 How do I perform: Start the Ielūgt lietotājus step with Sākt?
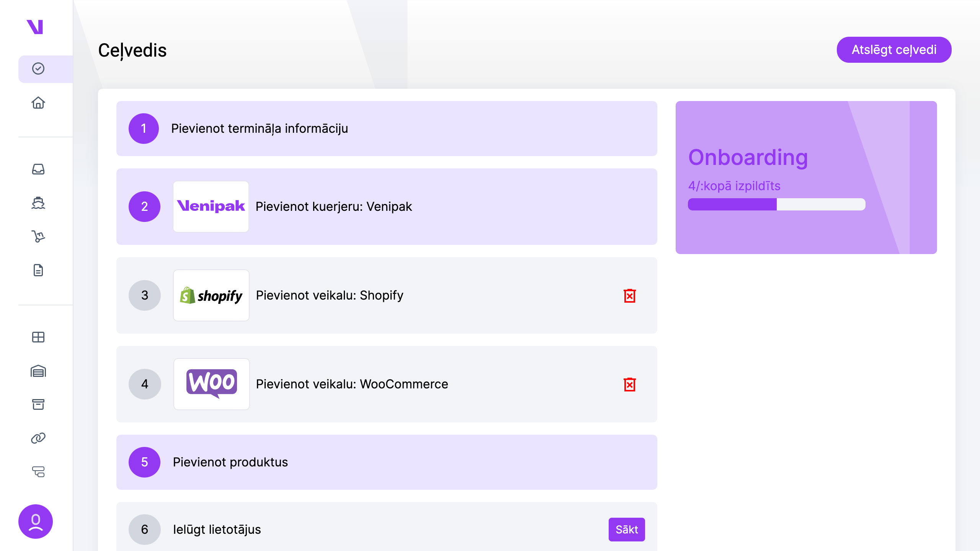627,530
